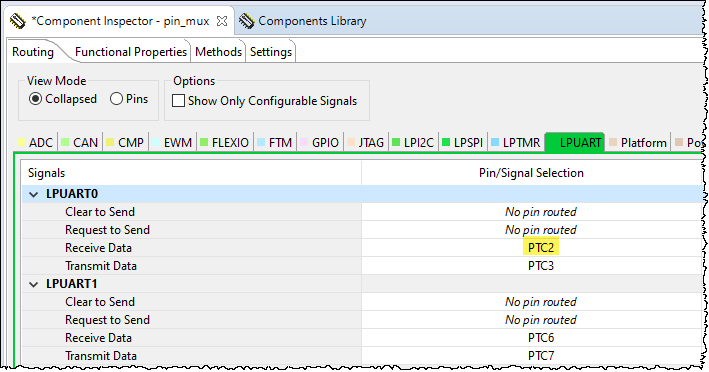709x372 pixels.
Task: Close the Component Inspector pin_mux tab
Action: click(x=222, y=21)
